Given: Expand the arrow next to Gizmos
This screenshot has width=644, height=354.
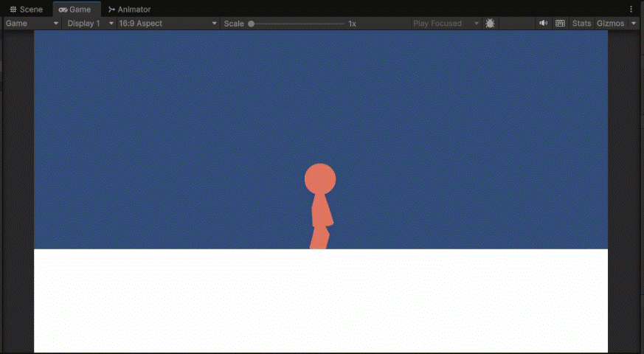Looking at the screenshot, I should pos(634,24).
